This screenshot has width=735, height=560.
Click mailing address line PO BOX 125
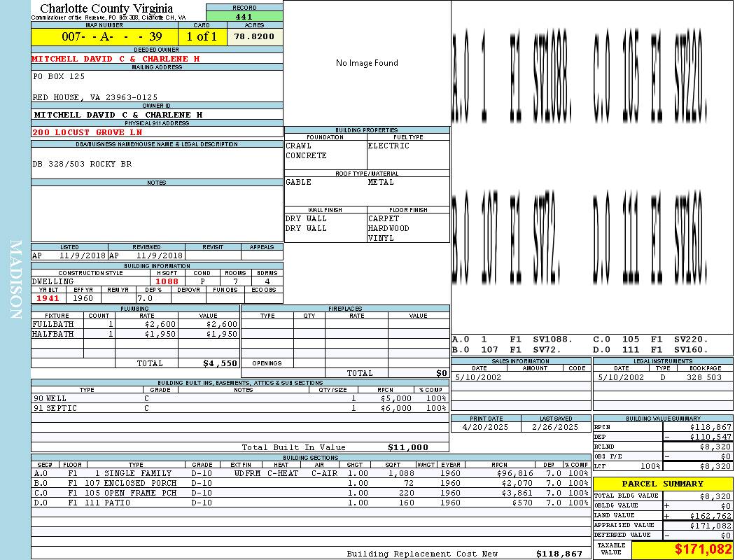[59, 76]
